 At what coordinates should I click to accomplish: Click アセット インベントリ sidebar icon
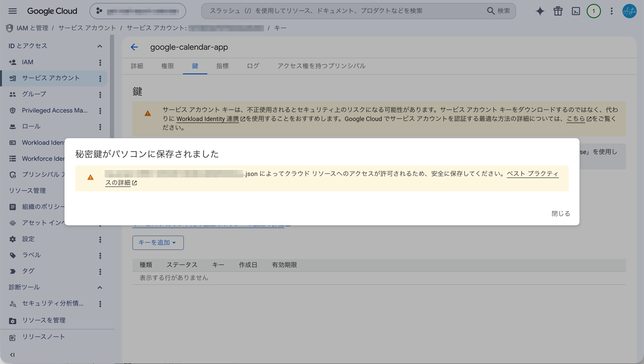pos(13,223)
